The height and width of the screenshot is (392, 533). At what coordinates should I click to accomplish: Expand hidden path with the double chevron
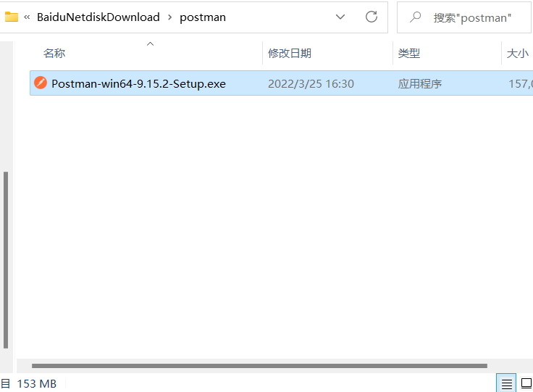tap(27, 17)
